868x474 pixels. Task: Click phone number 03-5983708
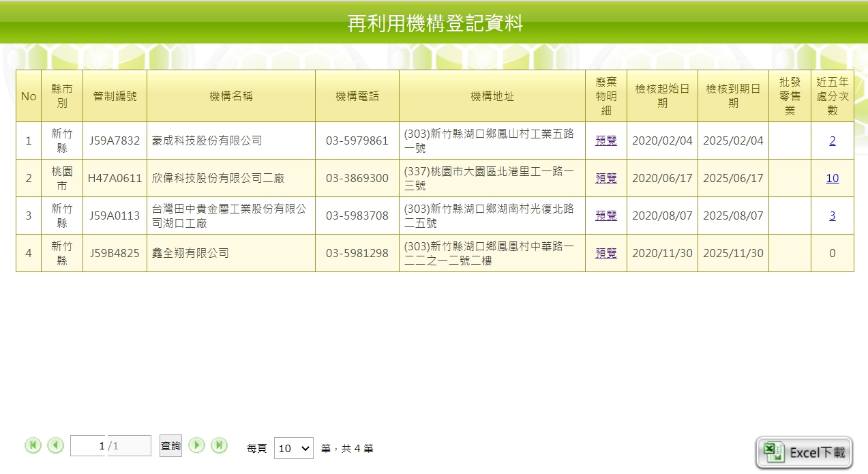[357, 216]
